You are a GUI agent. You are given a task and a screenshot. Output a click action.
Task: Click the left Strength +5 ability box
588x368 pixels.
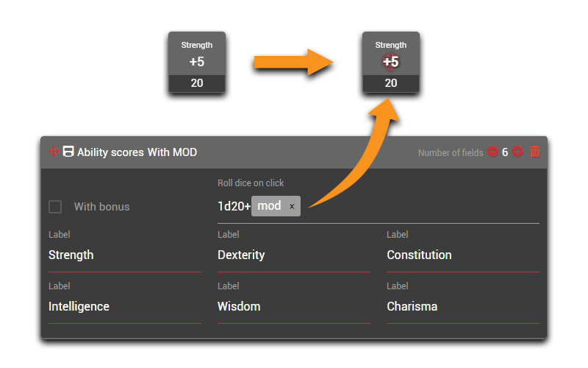[196, 62]
